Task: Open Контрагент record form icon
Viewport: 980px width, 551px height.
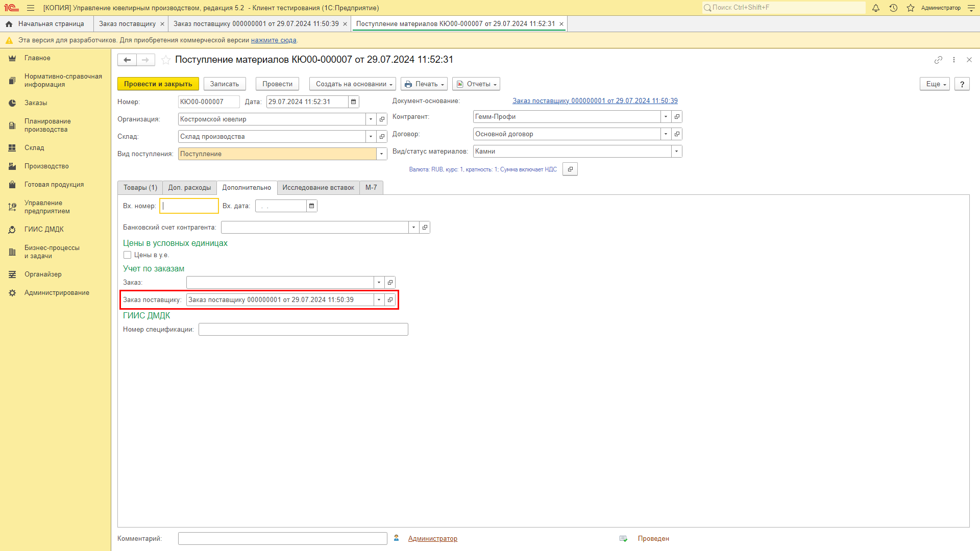Action: pos(677,116)
